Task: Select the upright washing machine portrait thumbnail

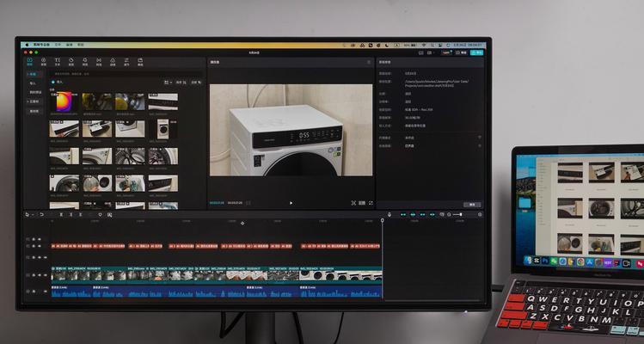Action: point(163,129)
